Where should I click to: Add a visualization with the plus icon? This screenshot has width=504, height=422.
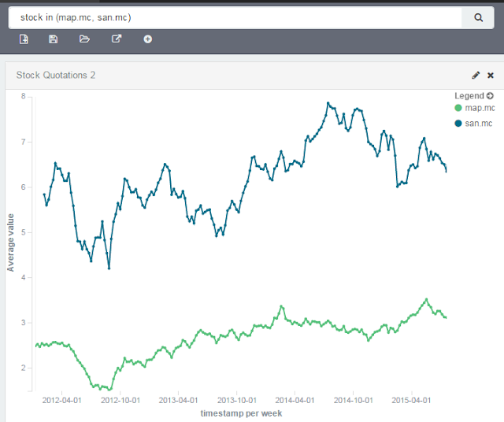click(x=148, y=39)
